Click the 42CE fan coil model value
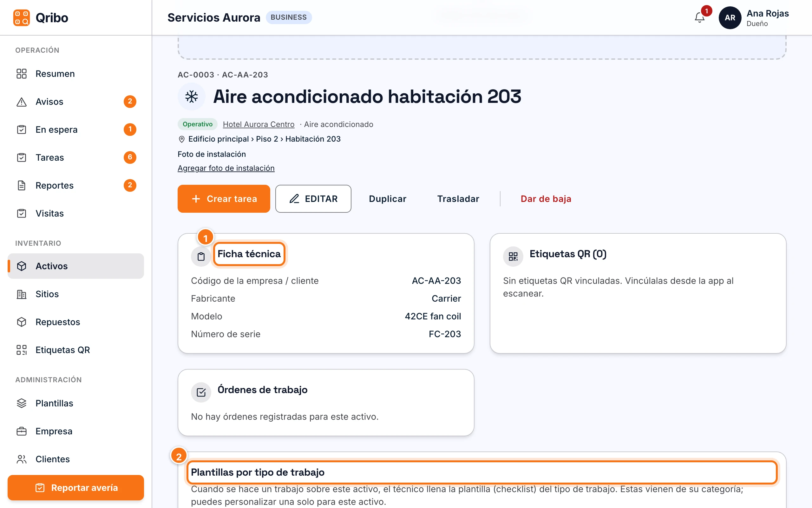The height and width of the screenshot is (508, 812). [x=433, y=316]
